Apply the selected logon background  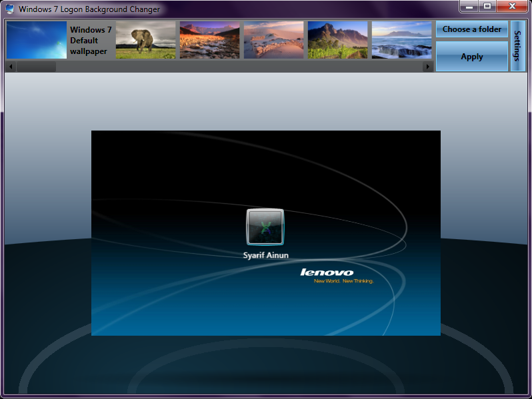(x=471, y=57)
